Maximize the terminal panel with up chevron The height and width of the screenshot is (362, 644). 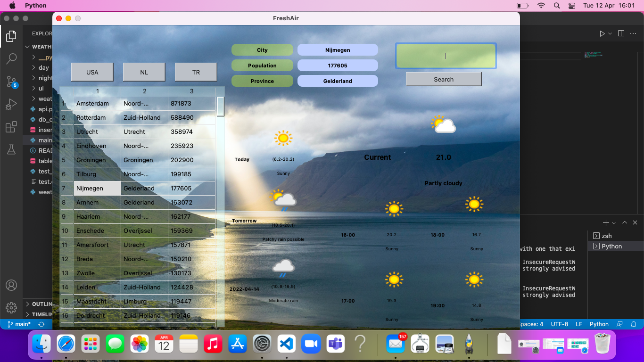click(x=625, y=222)
